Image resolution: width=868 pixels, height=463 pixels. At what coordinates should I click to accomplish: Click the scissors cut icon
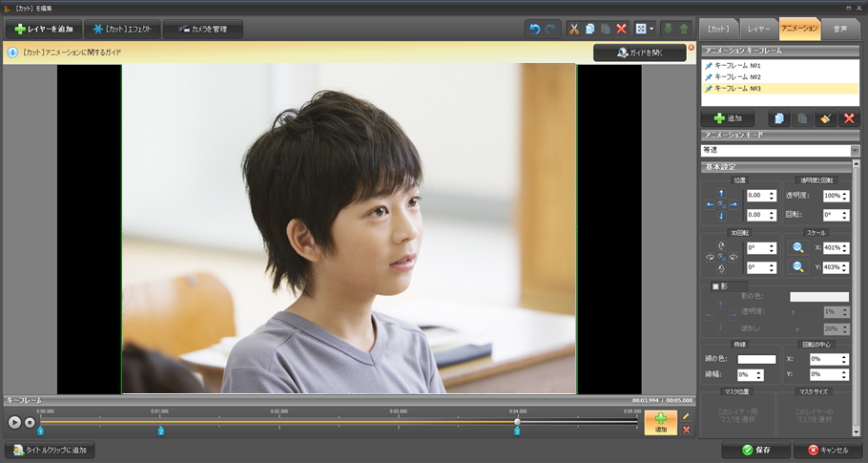pyautogui.click(x=574, y=30)
